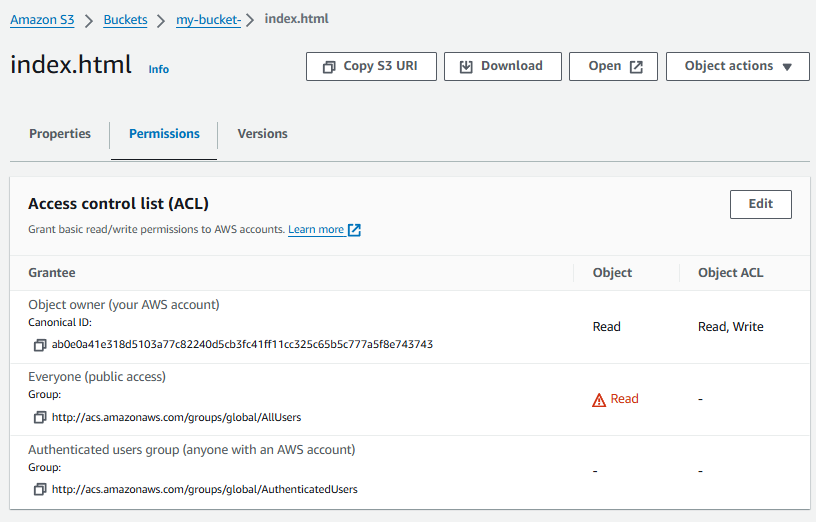Copy the object owner's canonical ID
816x522 pixels.
pos(40,345)
